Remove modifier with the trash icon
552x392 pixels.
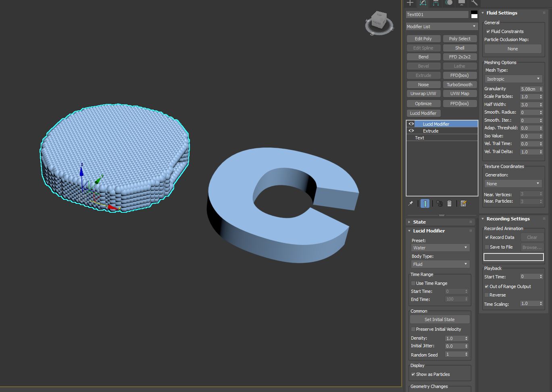tap(449, 204)
